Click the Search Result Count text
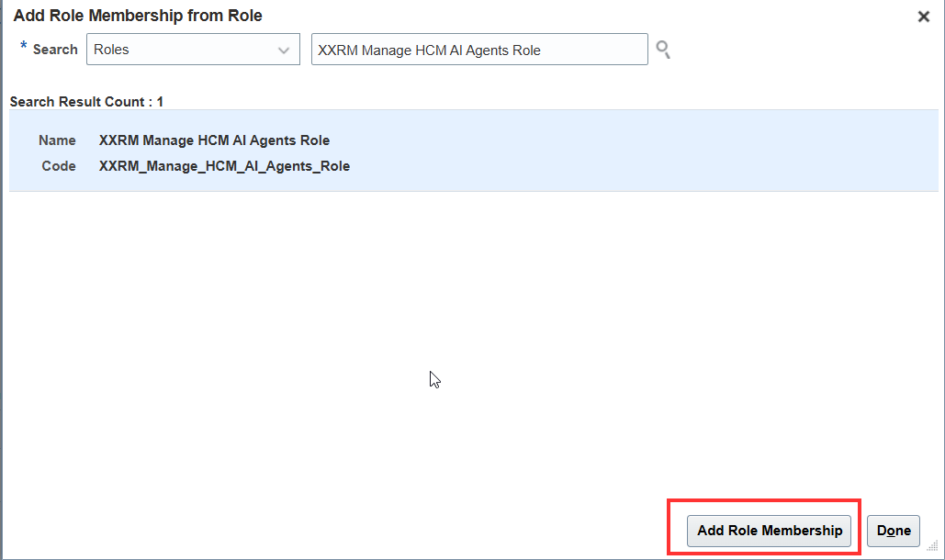The height and width of the screenshot is (560, 945). pyautogui.click(x=86, y=102)
